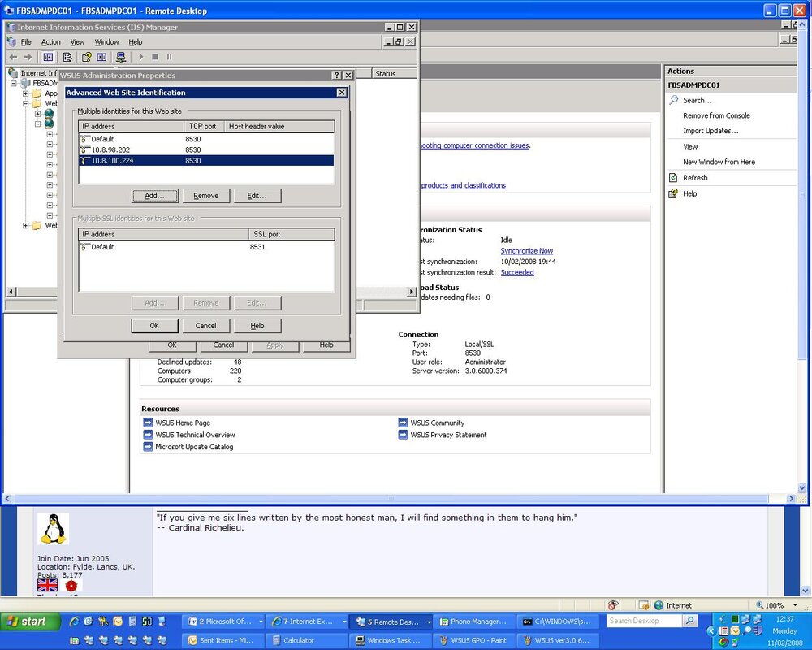This screenshot has height=650, width=812.
Task: Select the 10.8.100.224 identity row
Action: coord(206,161)
